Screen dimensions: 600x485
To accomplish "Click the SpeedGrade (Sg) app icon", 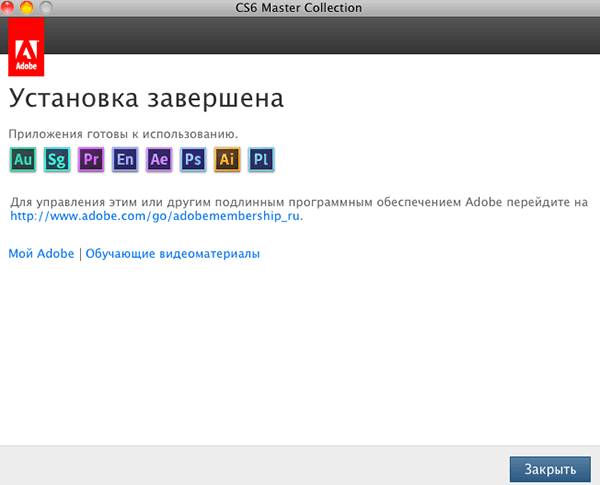I will [57, 159].
